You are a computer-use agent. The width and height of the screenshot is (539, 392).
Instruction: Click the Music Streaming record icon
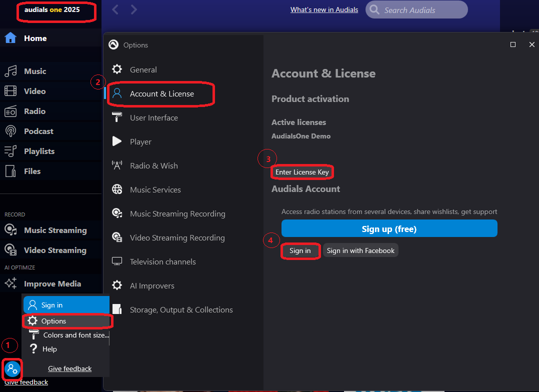pos(10,230)
